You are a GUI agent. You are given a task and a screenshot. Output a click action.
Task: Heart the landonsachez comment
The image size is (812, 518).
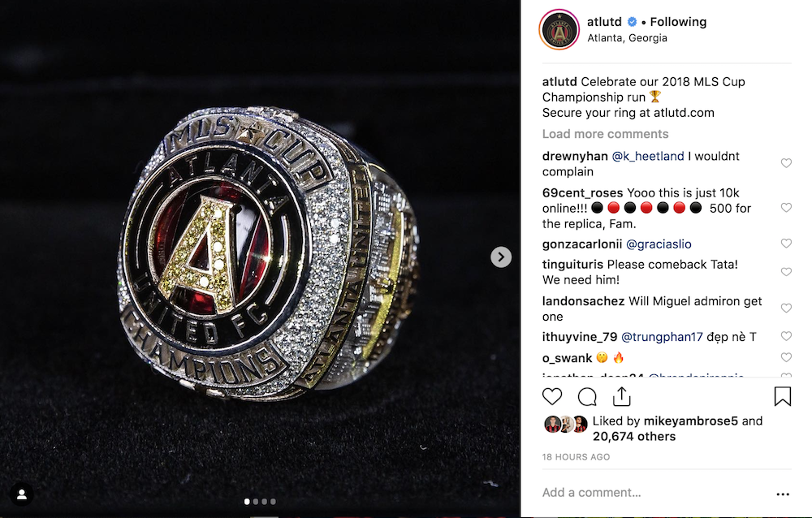pyautogui.click(x=786, y=309)
